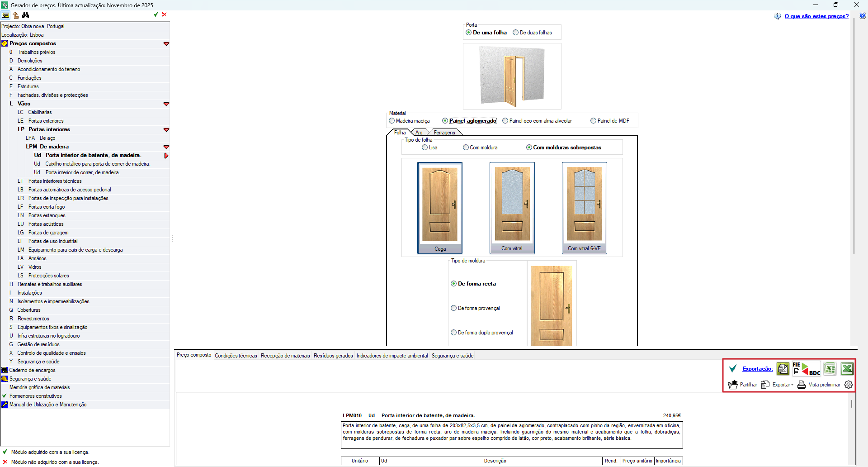Click the red X cancel icon in toolbar
The height and width of the screenshot is (467, 868).
pos(164,14)
